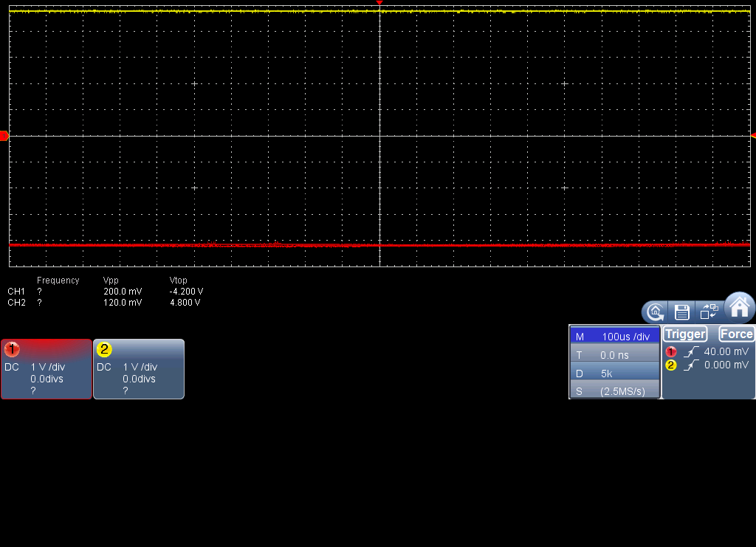Click CH2 1 V /div voltage scale value
Viewport: 756px width, 547px height.
[x=140, y=367]
